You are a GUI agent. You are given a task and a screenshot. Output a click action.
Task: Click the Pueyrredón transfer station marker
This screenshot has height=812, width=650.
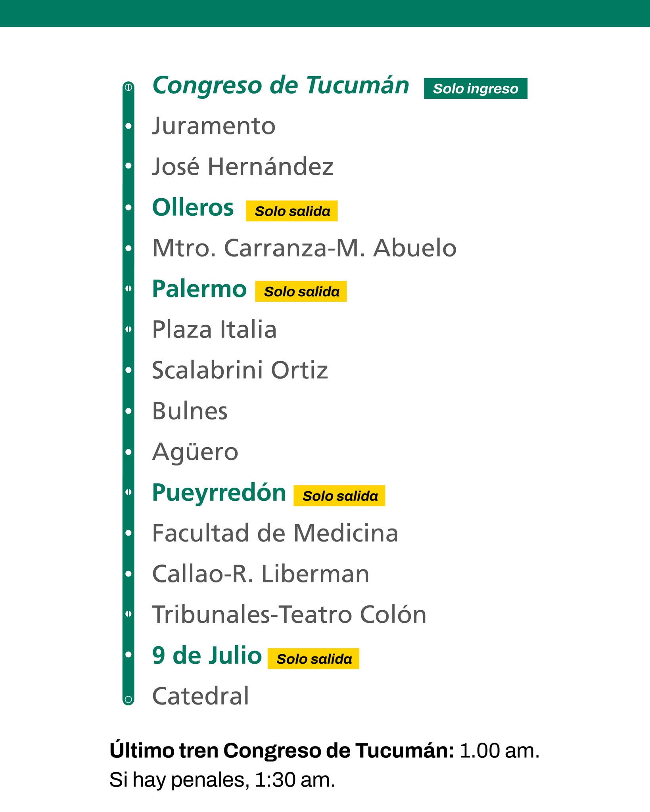128,492
